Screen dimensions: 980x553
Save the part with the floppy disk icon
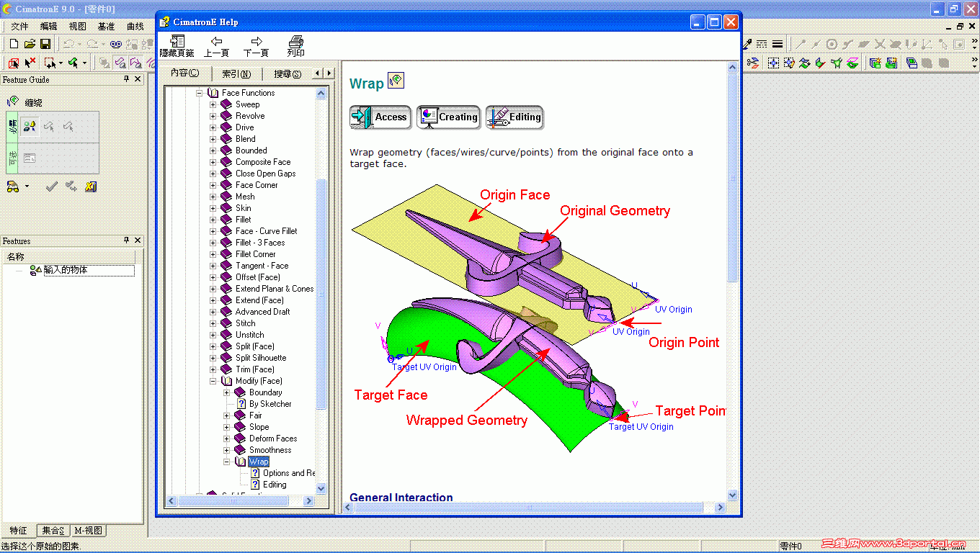pyautogui.click(x=45, y=45)
